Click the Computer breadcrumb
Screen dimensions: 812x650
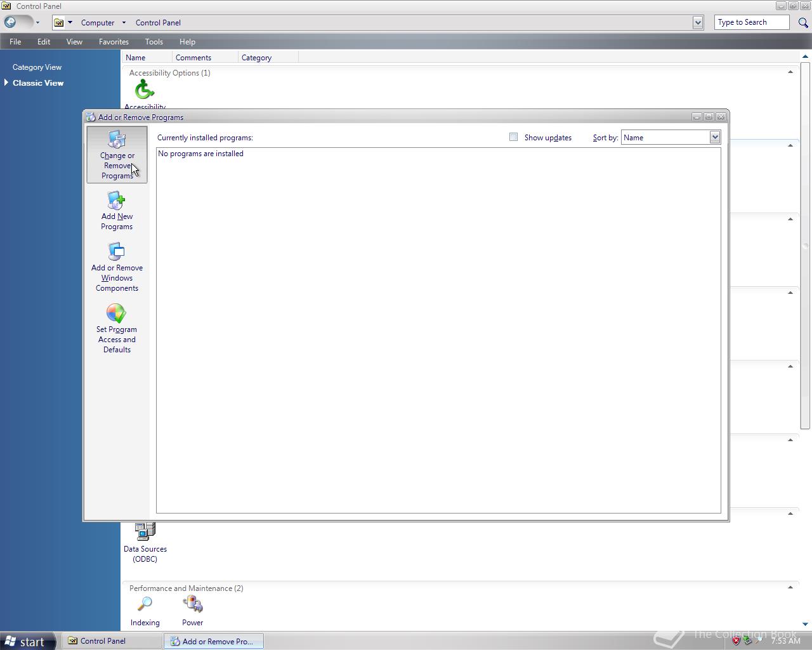(98, 22)
